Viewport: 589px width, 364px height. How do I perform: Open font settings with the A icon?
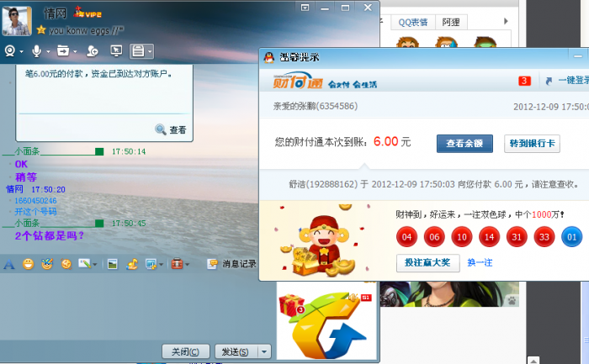pos(9,264)
